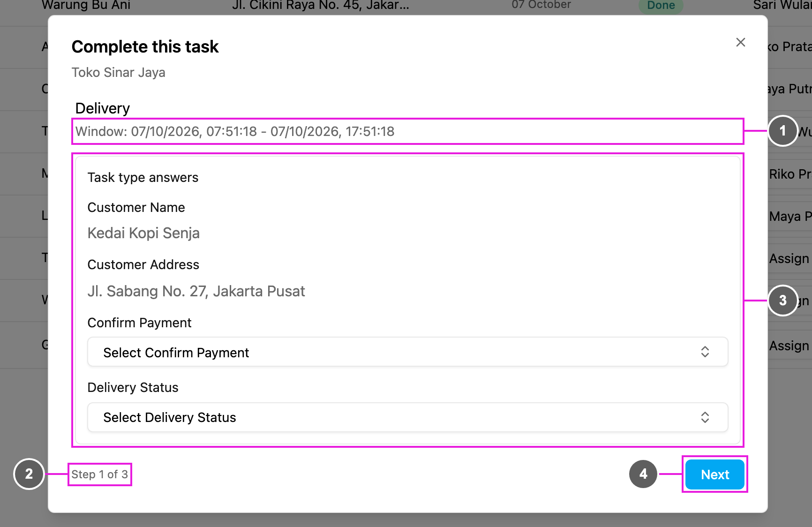Image resolution: width=812 pixels, height=527 pixels.
Task: Click the Confirm Payment field label
Action: coord(139,323)
